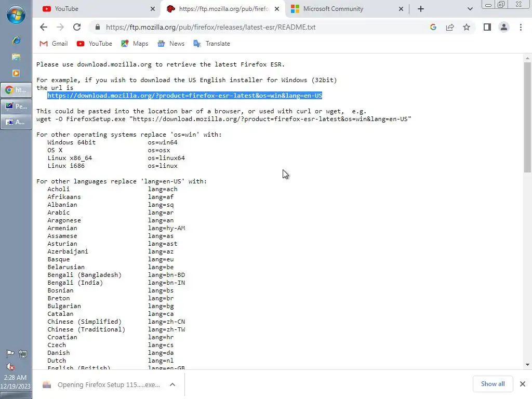Expand the Firefox Setup download options
The width and height of the screenshot is (532, 399).
[x=172, y=385]
